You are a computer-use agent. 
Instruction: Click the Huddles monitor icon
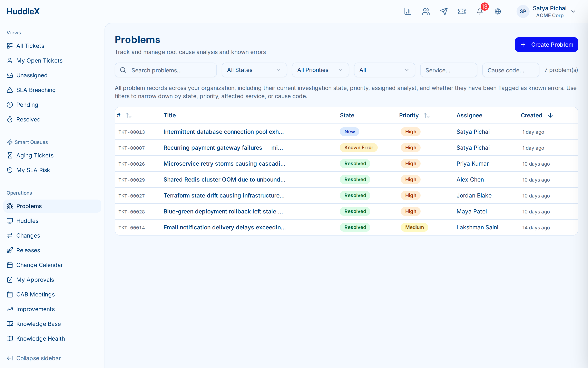[10, 221]
